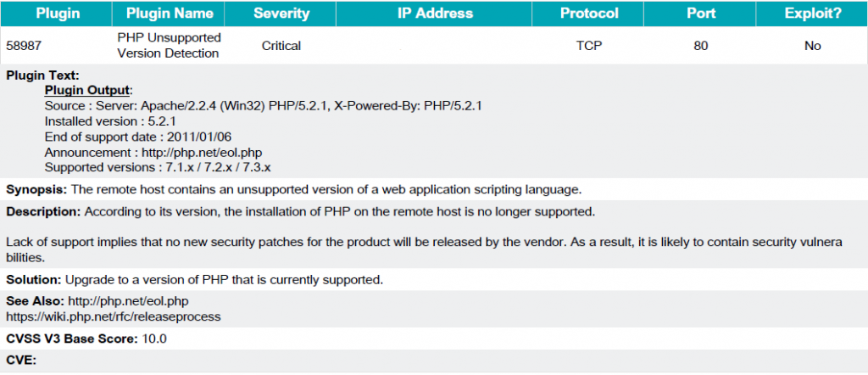Open the See Also php.net/eol.php link
This screenshot has height=375, width=868.
click(x=128, y=302)
